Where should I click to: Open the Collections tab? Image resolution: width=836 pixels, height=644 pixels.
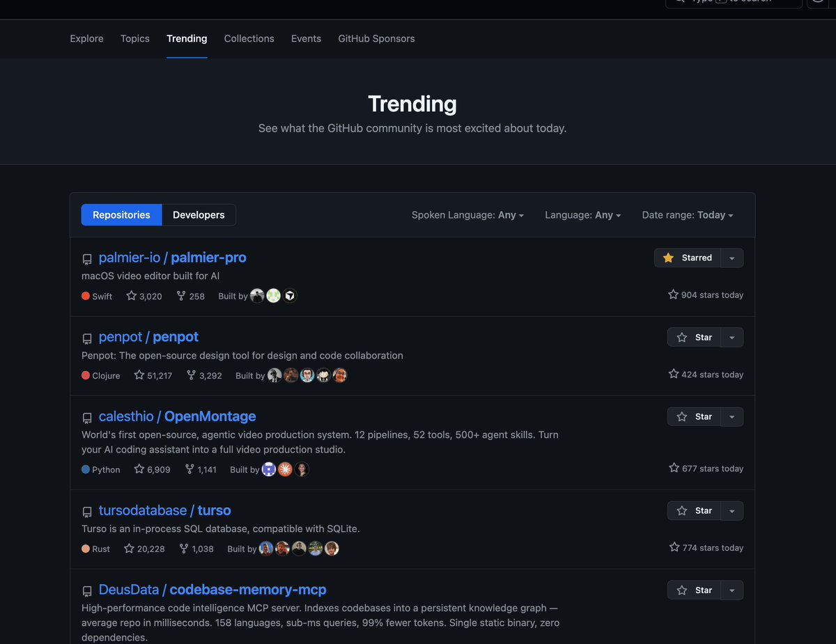tap(249, 38)
